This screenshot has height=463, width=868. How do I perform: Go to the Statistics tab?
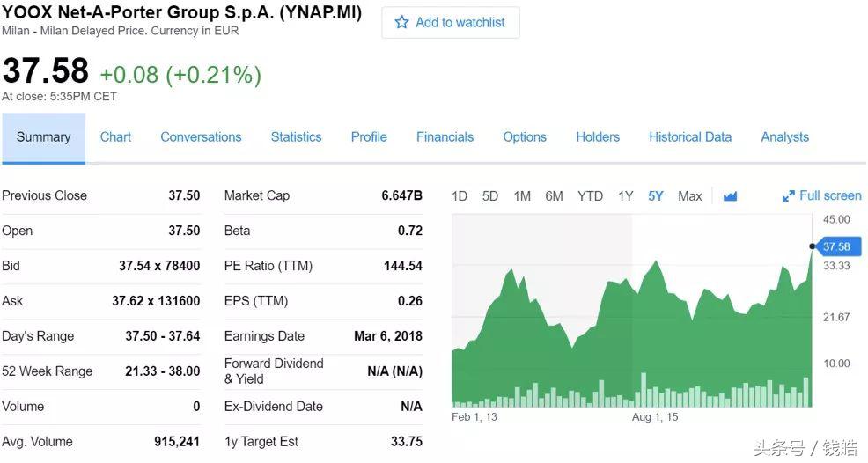296,137
